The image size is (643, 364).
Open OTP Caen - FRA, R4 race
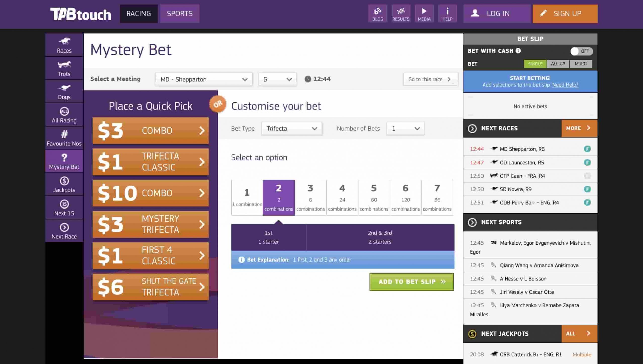(530, 176)
